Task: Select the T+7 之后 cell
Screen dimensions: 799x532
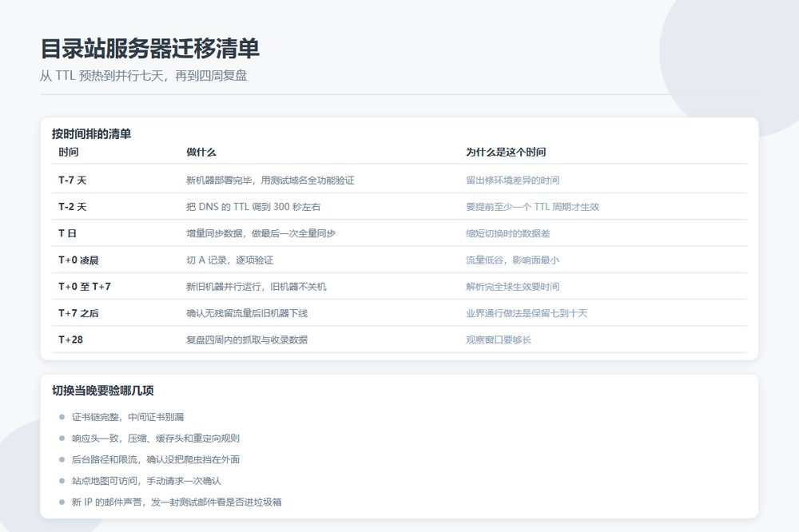Action: [x=78, y=313]
